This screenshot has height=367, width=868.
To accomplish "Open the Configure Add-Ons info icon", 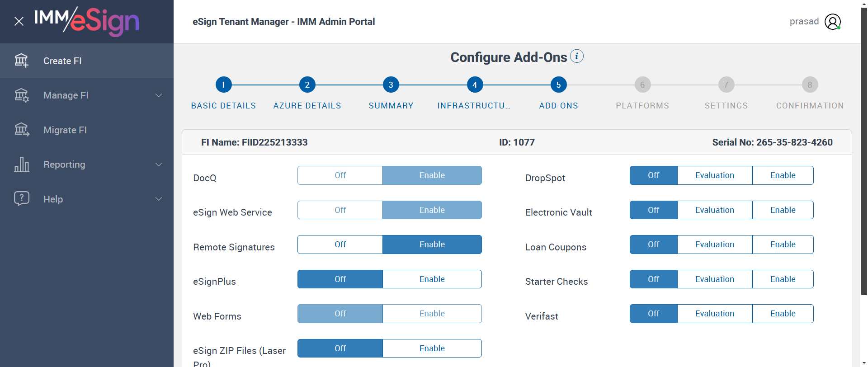I will pyautogui.click(x=576, y=56).
